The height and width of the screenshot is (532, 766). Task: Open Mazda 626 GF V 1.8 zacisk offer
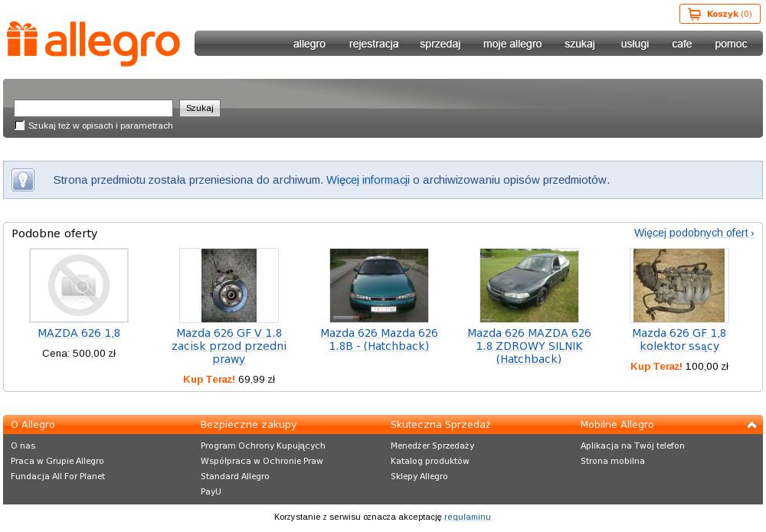click(229, 345)
